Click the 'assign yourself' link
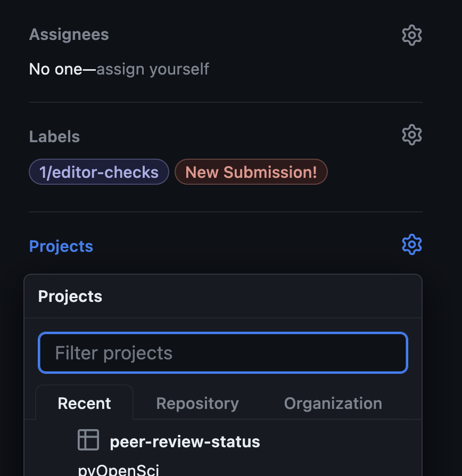 (x=153, y=69)
